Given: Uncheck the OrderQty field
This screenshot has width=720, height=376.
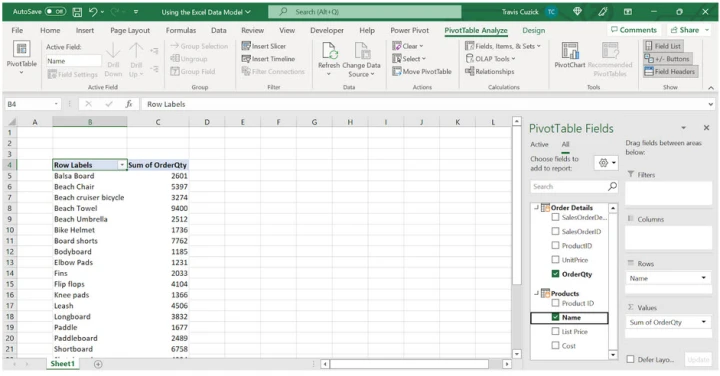Looking at the screenshot, I should 555,274.
